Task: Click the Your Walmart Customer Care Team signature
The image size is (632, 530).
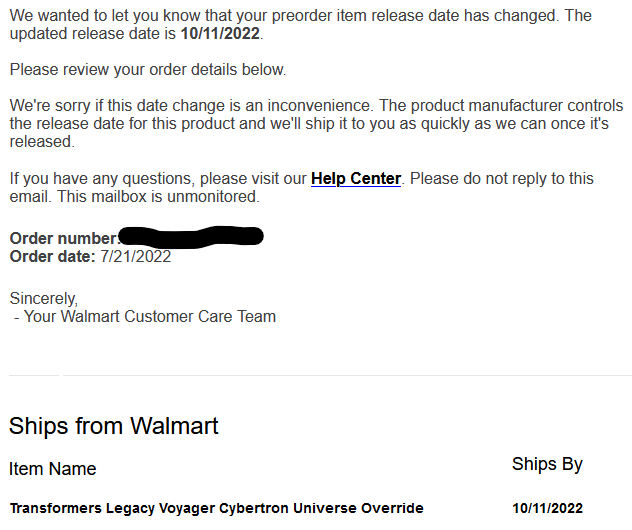Action: click(x=147, y=317)
